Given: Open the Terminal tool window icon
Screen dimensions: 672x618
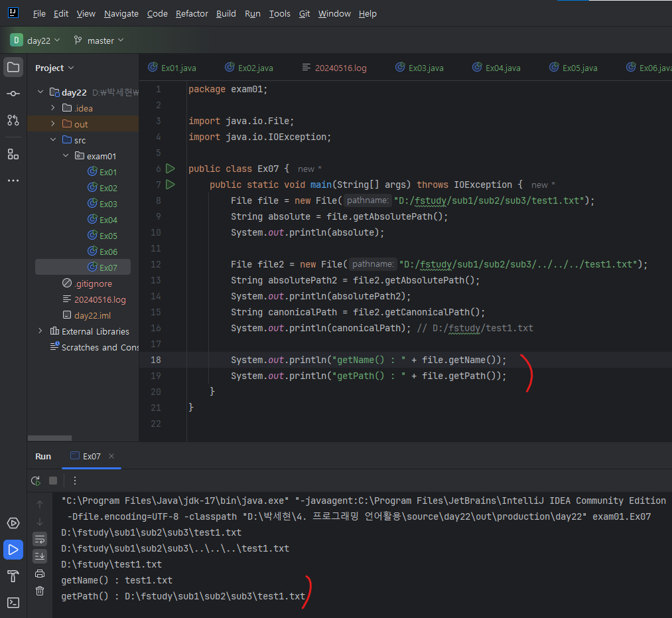Looking at the screenshot, I should (13, 603).
